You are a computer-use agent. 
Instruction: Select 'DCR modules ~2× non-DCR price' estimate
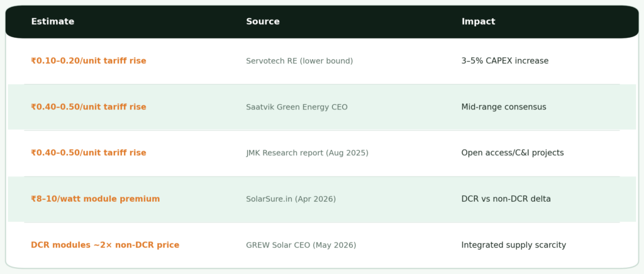tap(105, 245)
